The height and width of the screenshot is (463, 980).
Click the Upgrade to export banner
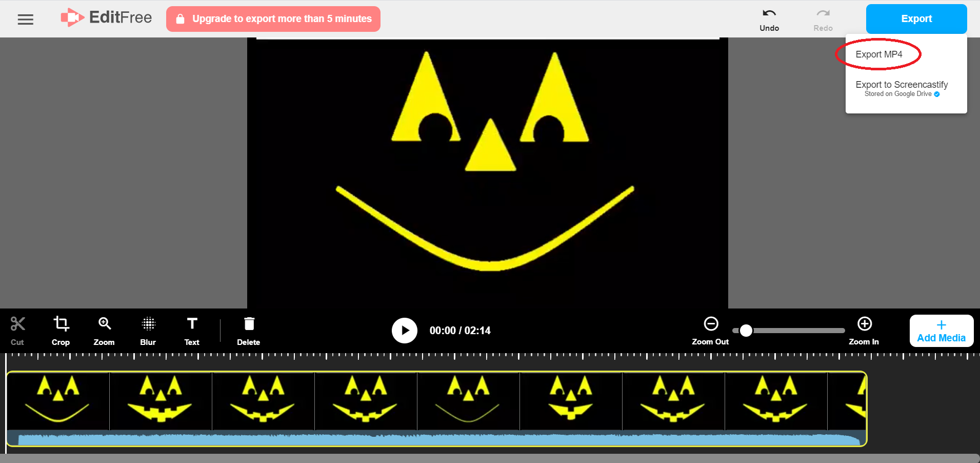pyautogui.click(x=273, y=18)
